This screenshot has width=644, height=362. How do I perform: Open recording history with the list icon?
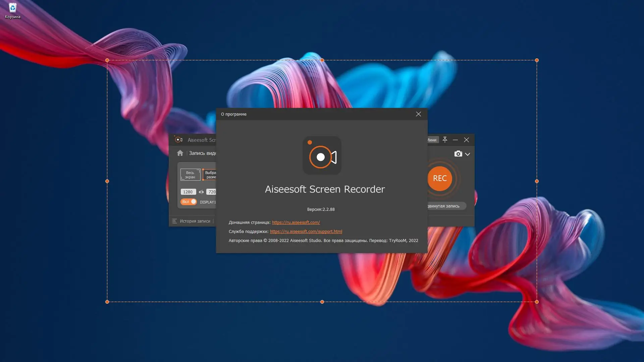(x=174, y=221)
